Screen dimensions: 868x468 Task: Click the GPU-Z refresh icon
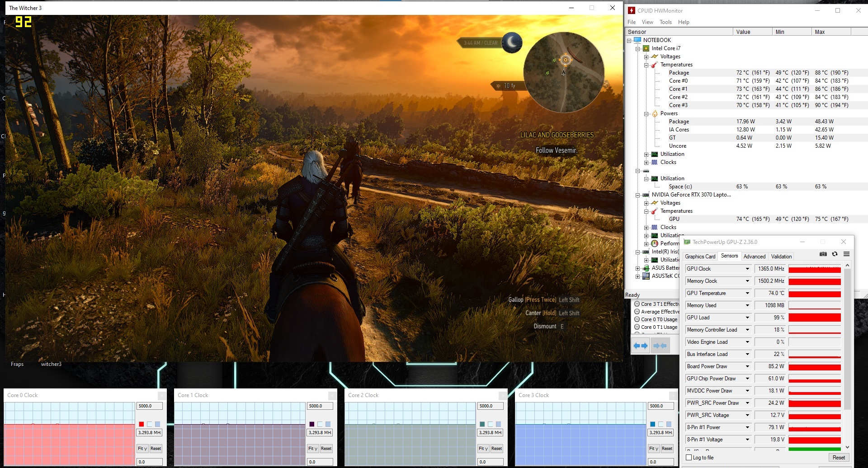coord(835,254)
